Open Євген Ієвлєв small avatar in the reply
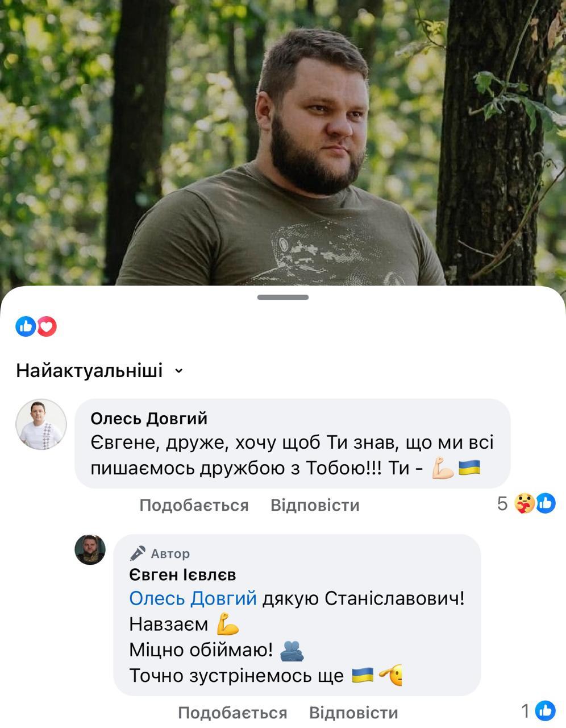The width and height of the screenshot is (566, 728). [x=90, y=550]
